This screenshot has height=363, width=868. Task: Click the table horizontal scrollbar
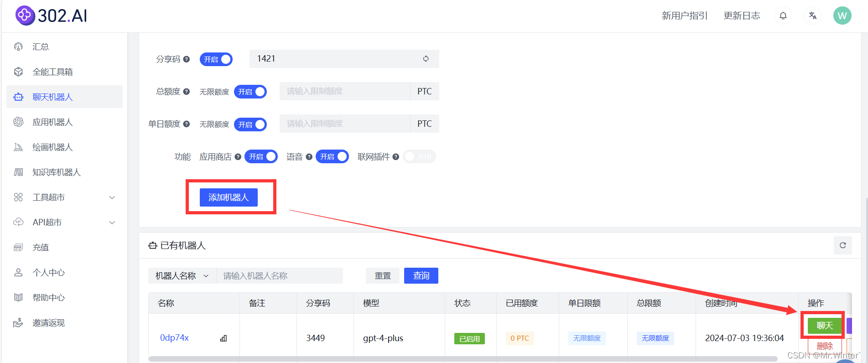pos(463,359)
